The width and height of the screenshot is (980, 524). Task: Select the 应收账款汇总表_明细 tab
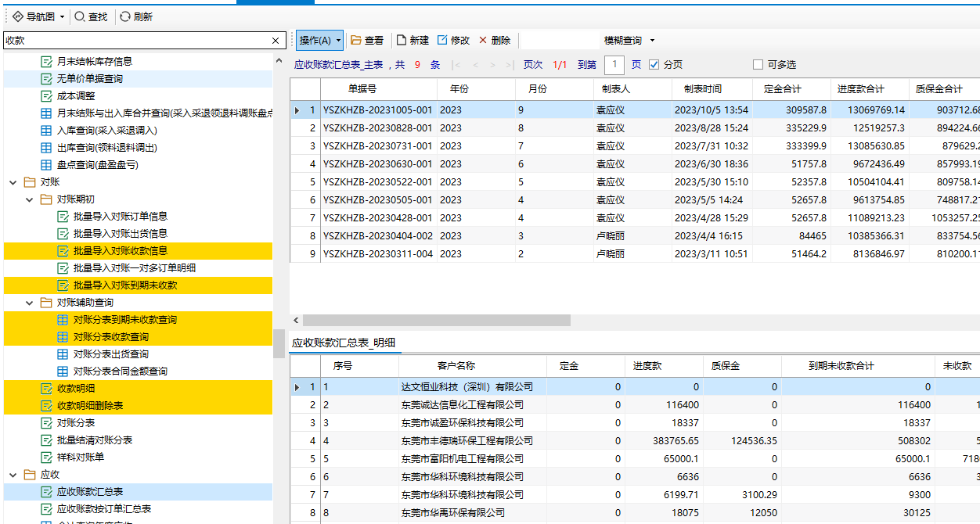coord(344,343)
